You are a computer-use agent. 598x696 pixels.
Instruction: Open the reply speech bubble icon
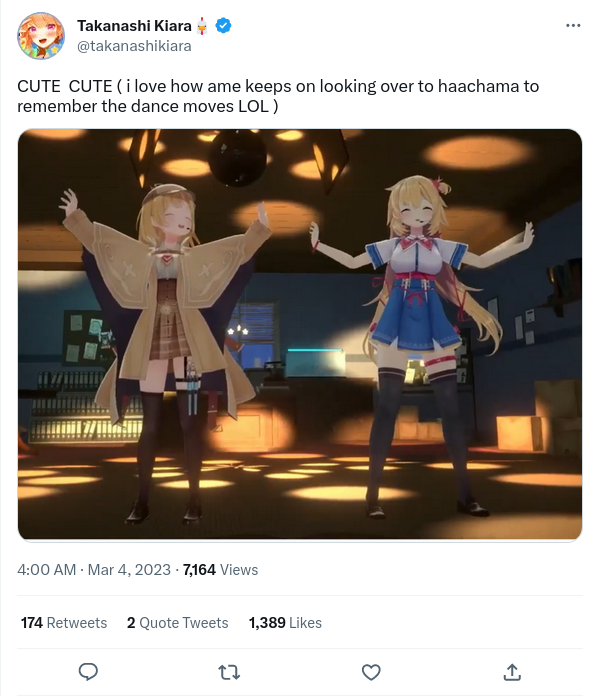coord(88,672)
